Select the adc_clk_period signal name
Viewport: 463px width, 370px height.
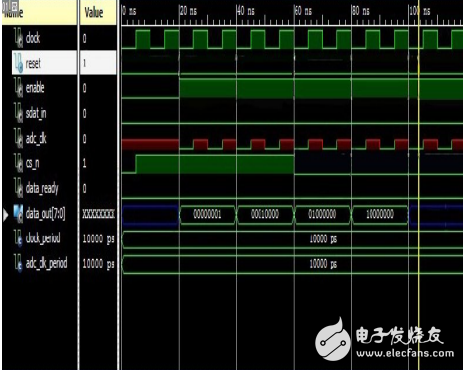point(46,264)
